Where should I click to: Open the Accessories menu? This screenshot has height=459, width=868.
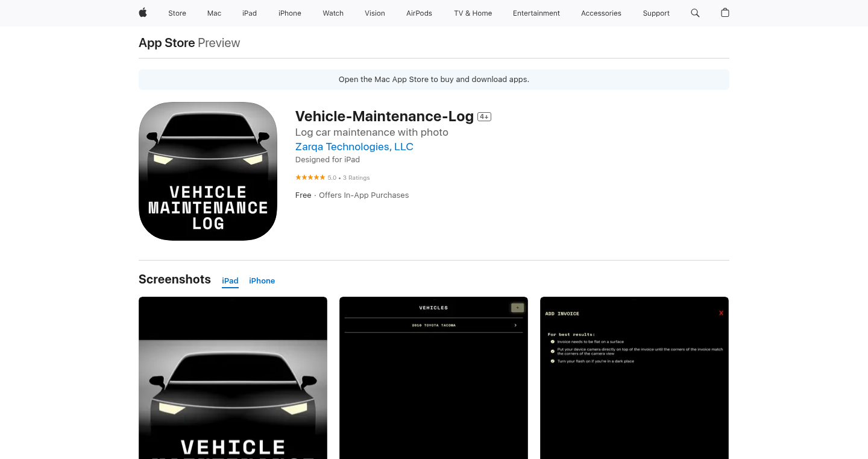pyautogui.click(x=601, y=13)
